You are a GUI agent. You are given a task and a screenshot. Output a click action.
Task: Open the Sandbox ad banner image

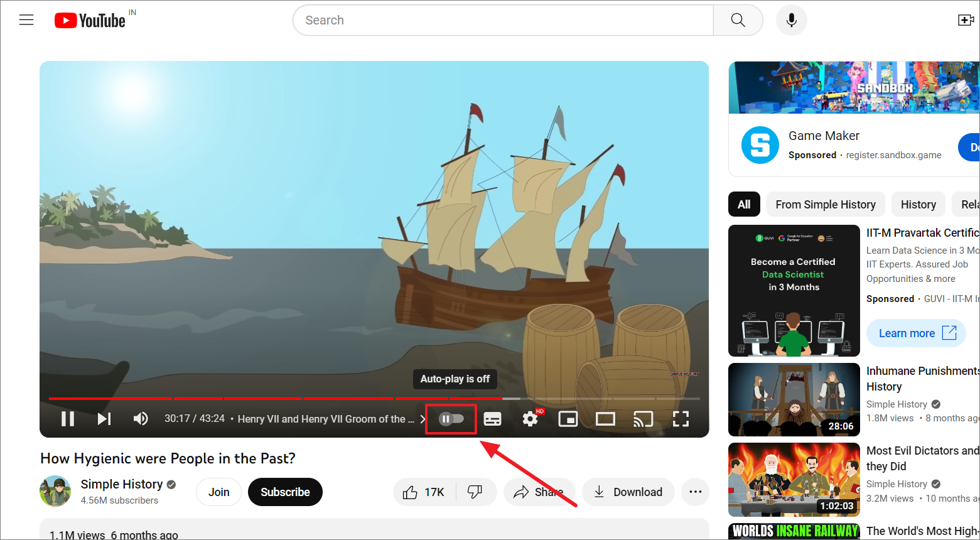[854, 87]
